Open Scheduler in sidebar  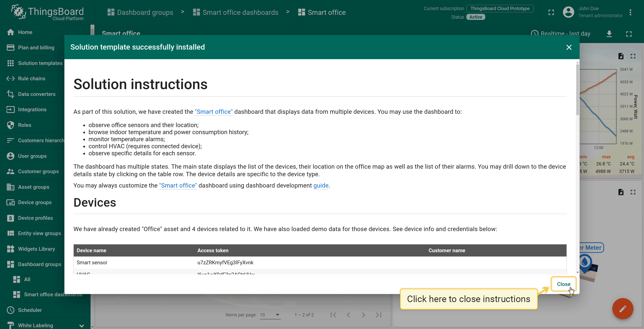[x=45, y=310]
